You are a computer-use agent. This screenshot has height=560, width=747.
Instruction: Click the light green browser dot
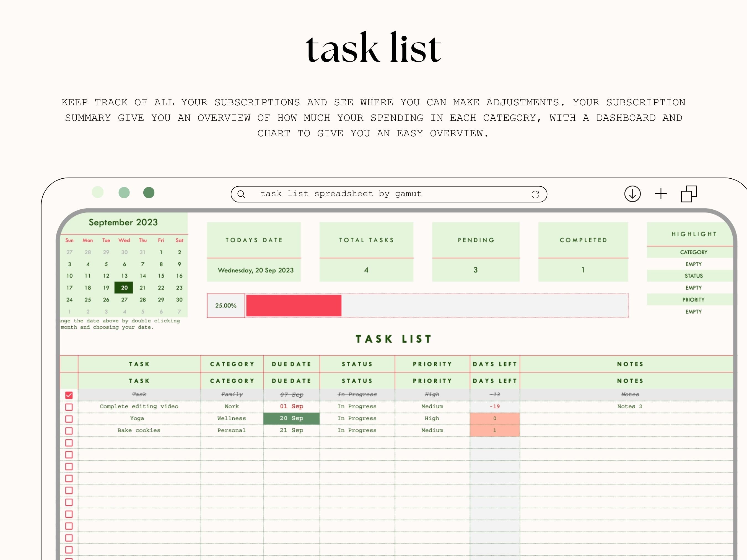(98, 192)
